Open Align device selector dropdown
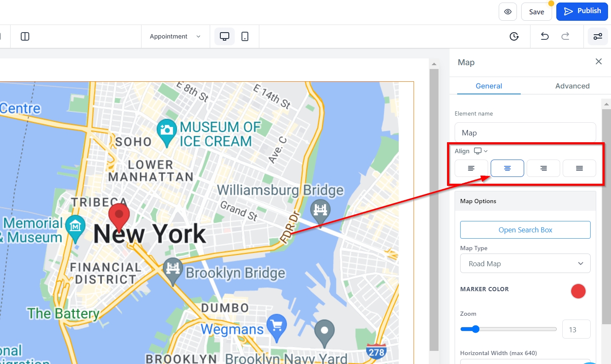Screen dimensions: 611x364 (480, 151)
